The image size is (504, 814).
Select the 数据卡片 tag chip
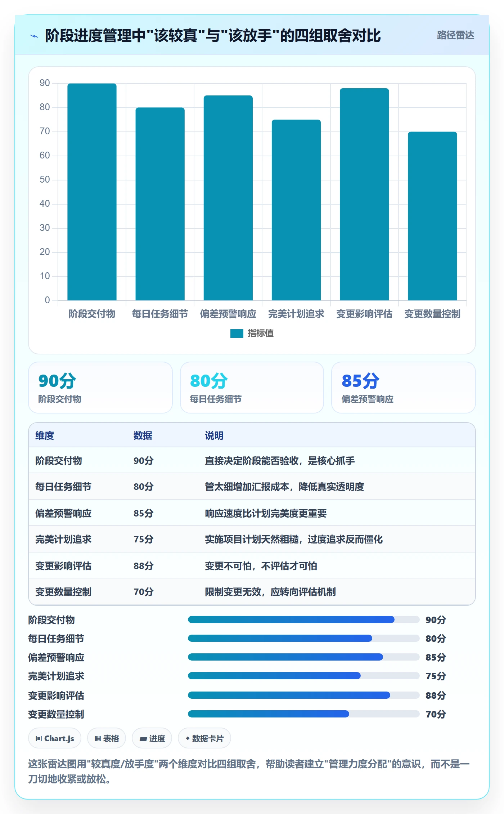204,738
